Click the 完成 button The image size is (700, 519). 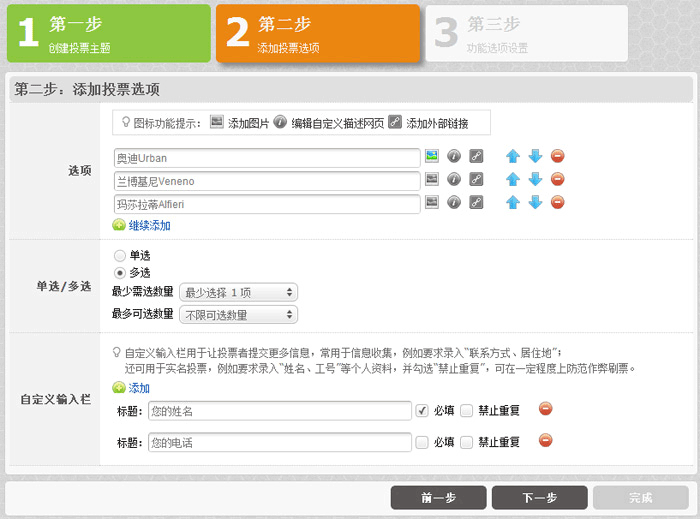(641, 498)
